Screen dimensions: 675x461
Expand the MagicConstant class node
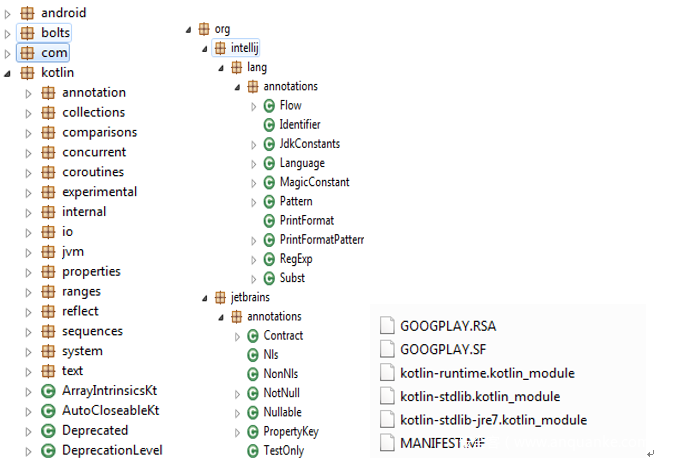click(x=253, y=183)
